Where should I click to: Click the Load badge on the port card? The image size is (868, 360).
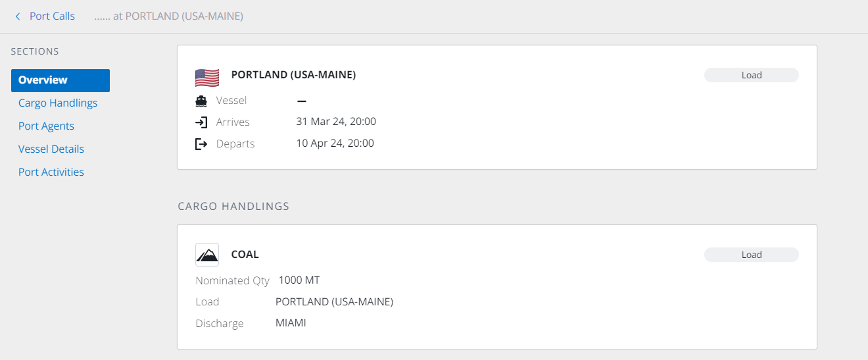click(x=752, y=75)
